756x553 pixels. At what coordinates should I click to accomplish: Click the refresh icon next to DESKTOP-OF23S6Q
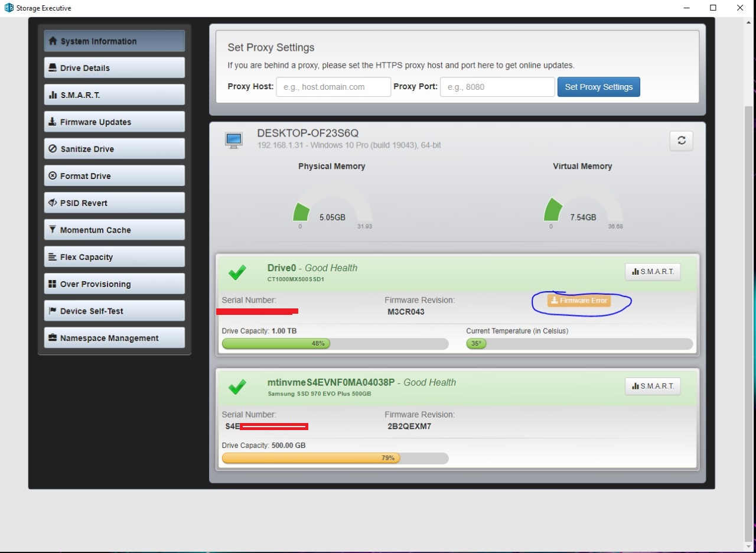coord(681,141)
